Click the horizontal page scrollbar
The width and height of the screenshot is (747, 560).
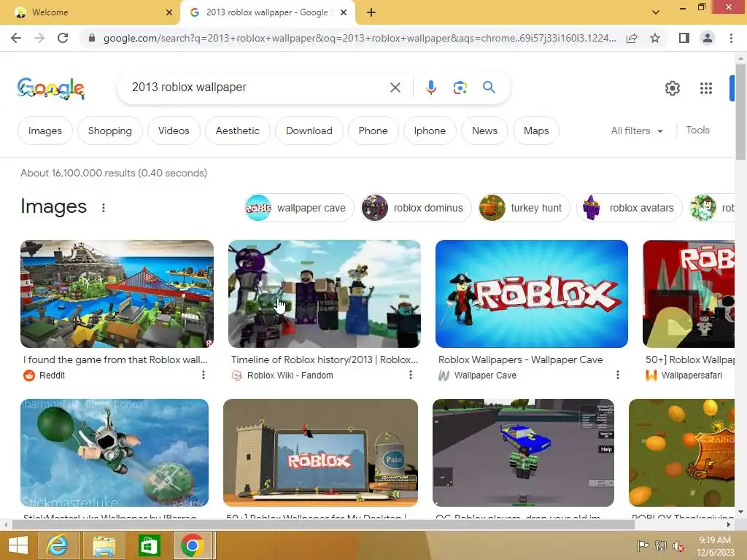[x=323, y=524]
